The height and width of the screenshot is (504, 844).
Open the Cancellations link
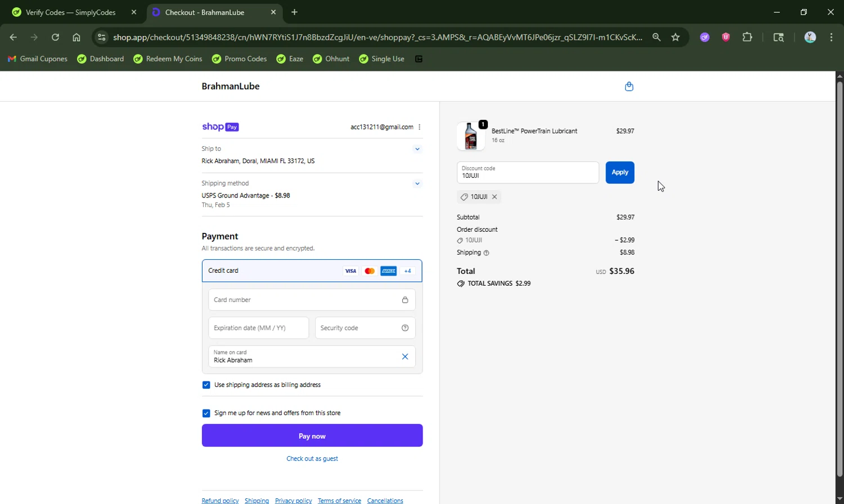tap(385, 501)
